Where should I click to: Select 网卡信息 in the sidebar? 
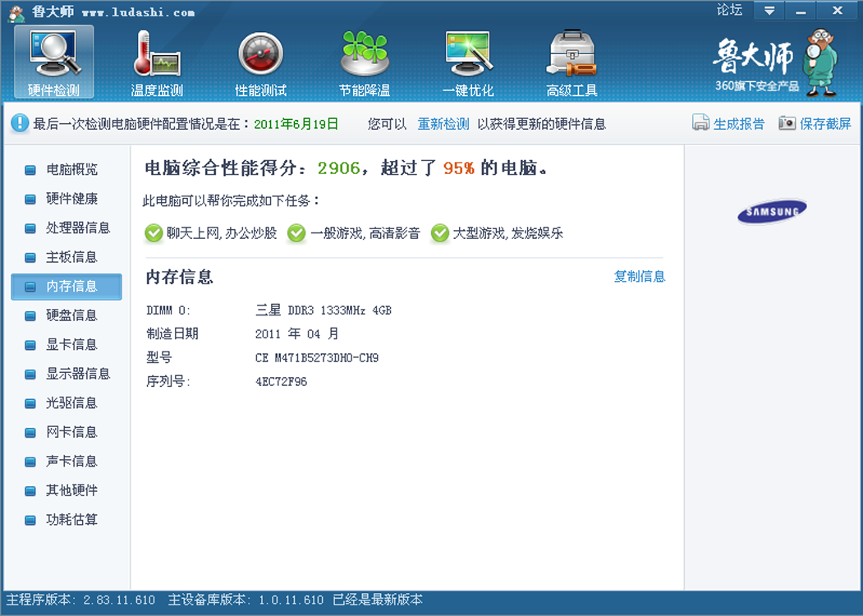tap(67, 432)
